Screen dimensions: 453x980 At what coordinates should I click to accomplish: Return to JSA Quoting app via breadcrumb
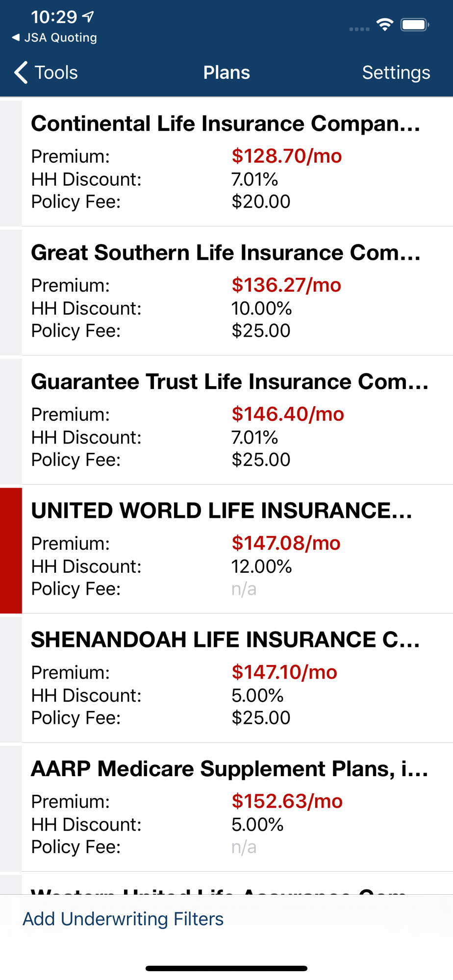point(54,38)
